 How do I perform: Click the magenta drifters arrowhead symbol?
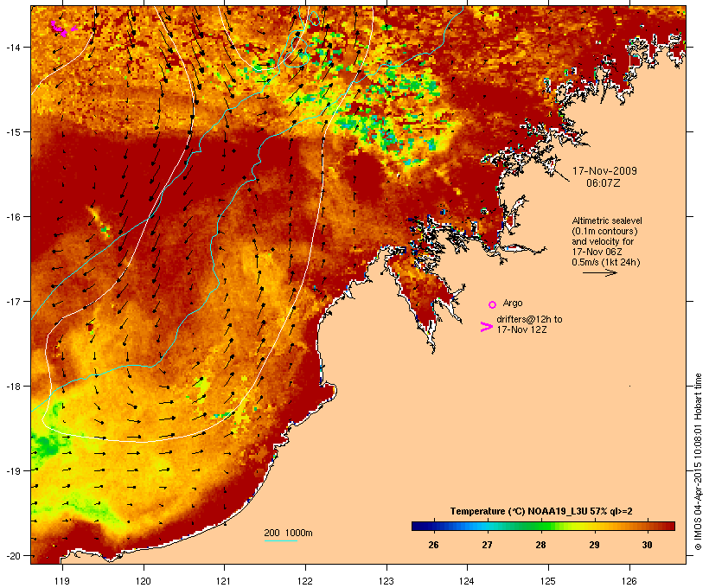click(x=486, y=327)
